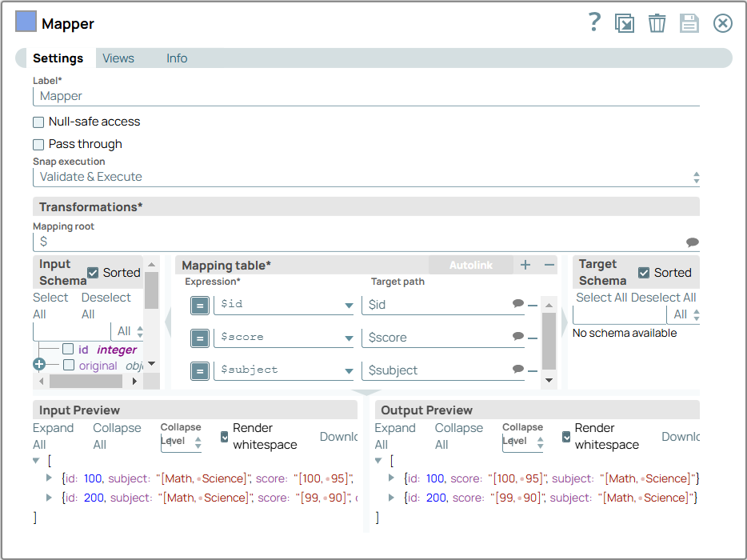Switch to the Views tab

[x=118, y=58]
